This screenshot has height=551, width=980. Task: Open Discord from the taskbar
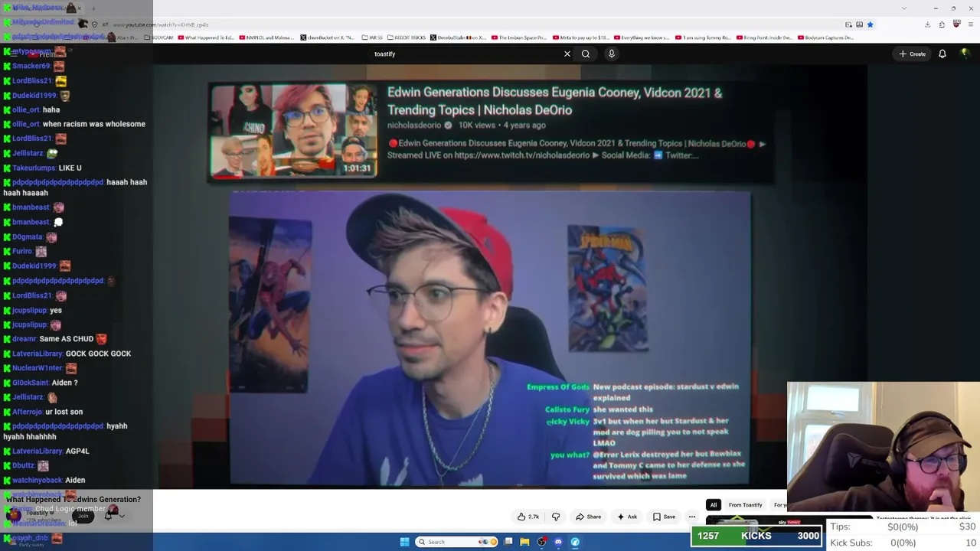click(558, 542)
